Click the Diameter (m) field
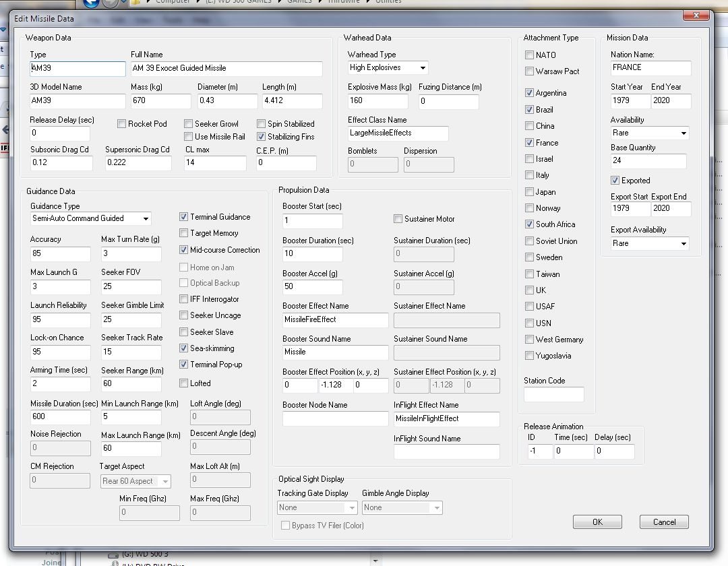 pyautogui.click(x=228, y=100)
